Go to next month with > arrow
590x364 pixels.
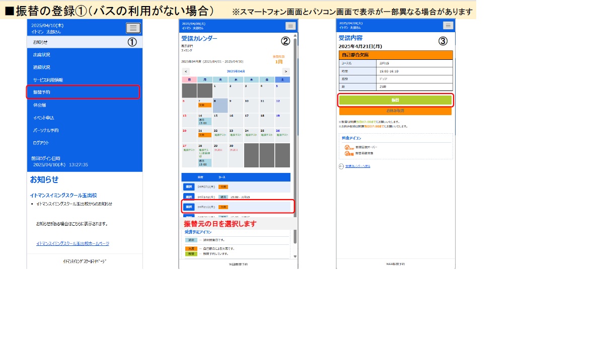click(x=285, y=71)
